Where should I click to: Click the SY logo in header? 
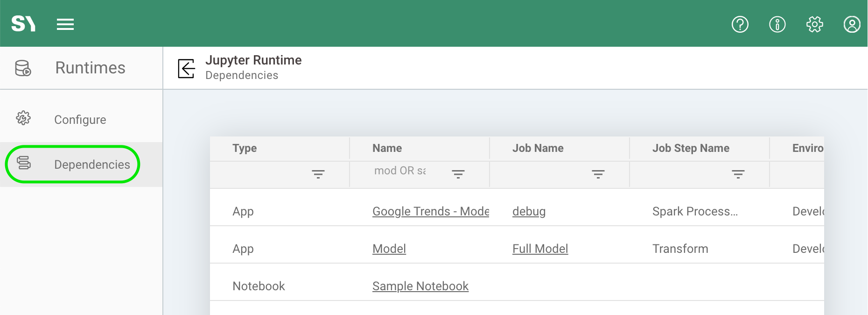coord(23,23)
